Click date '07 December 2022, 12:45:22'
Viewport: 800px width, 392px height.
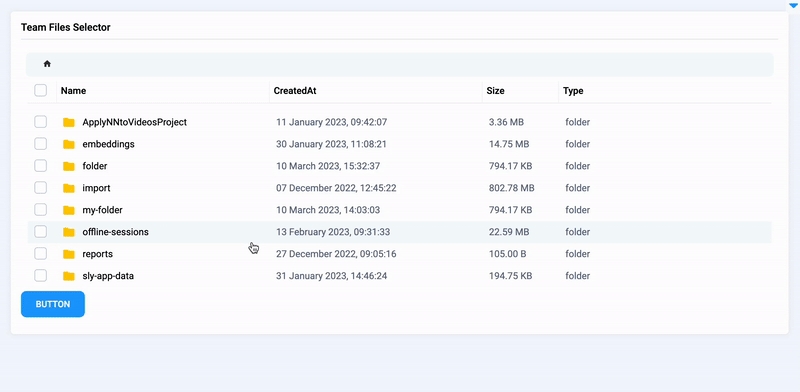coord(336,188)
